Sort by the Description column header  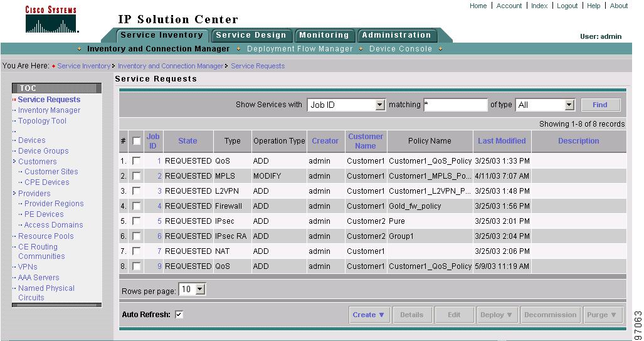click(x=579, y=141)
